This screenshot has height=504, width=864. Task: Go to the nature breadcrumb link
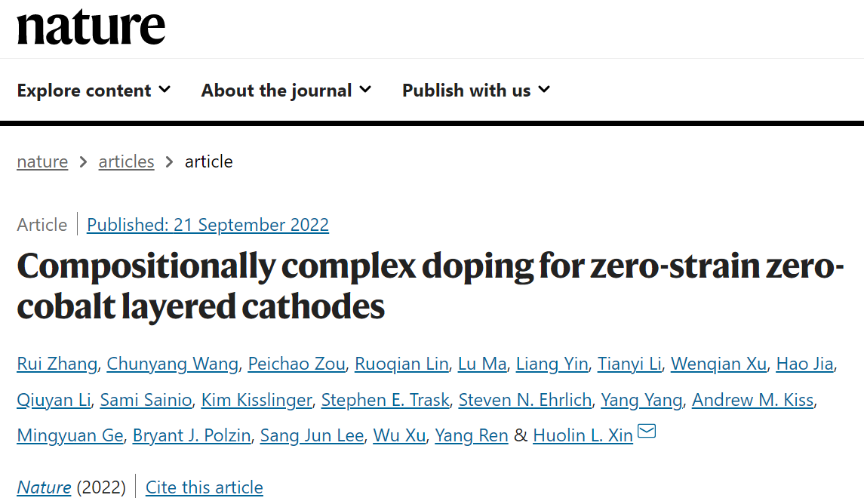[42, 161]
